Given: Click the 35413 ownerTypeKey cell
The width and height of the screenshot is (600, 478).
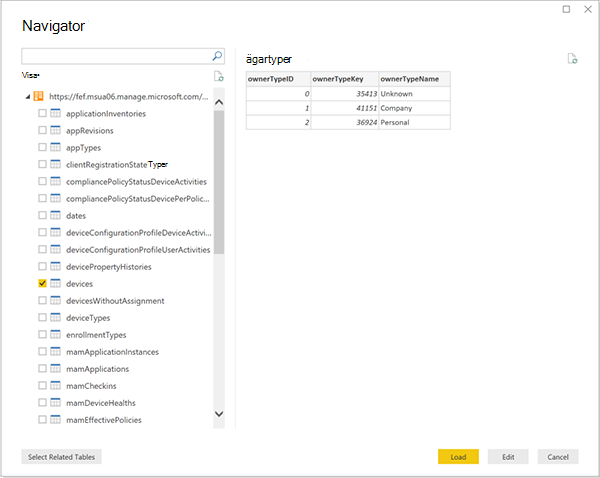Looking at the screenshot, I should pyautogui.click(x=344, y=94).
